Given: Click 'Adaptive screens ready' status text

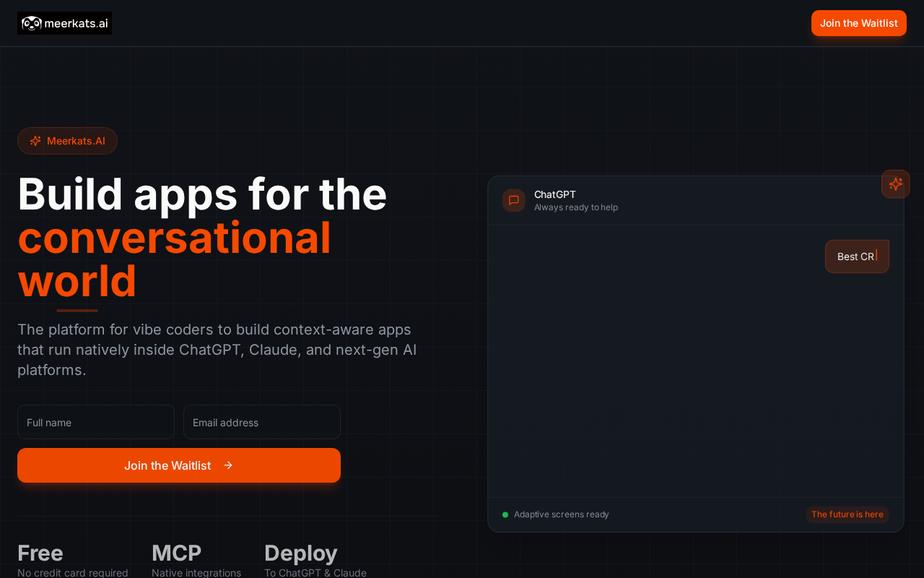Looking at the screenshot, I should click(562, 514).
